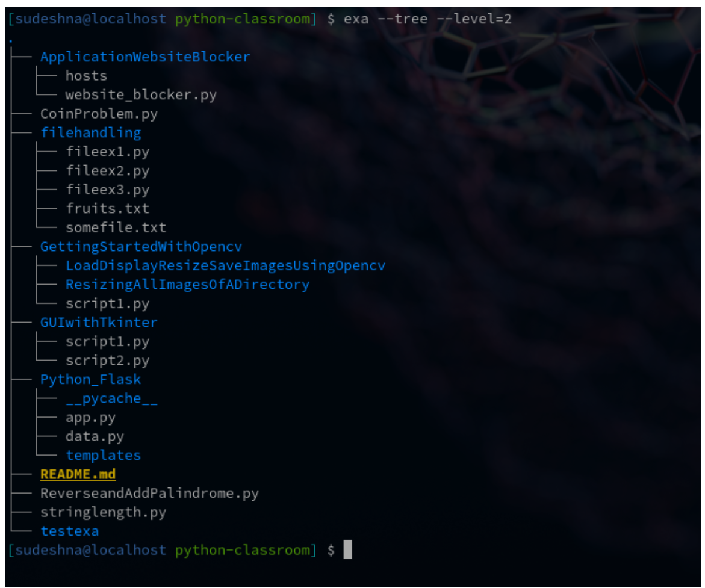705x588 pixels.
Task: Select the LoadDisplayResizeSaveImagesUsingOpencv directory
Action: coord(225,266)
